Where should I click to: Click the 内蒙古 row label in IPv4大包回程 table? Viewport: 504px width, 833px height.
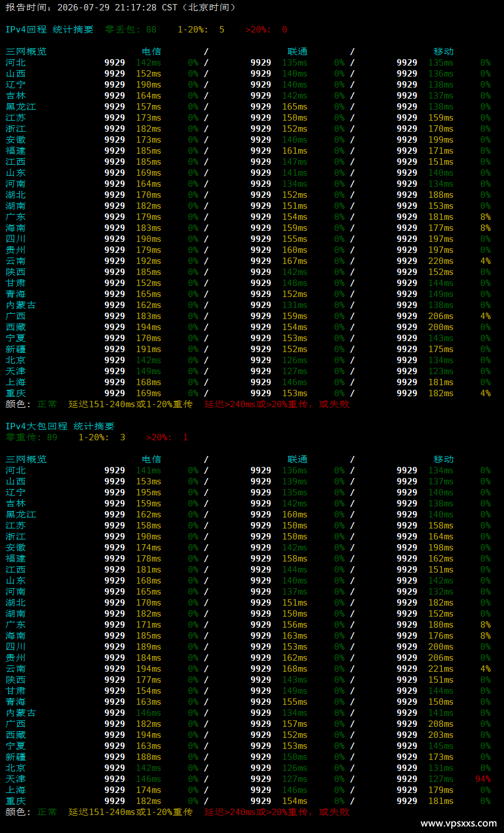pos(21,713)
